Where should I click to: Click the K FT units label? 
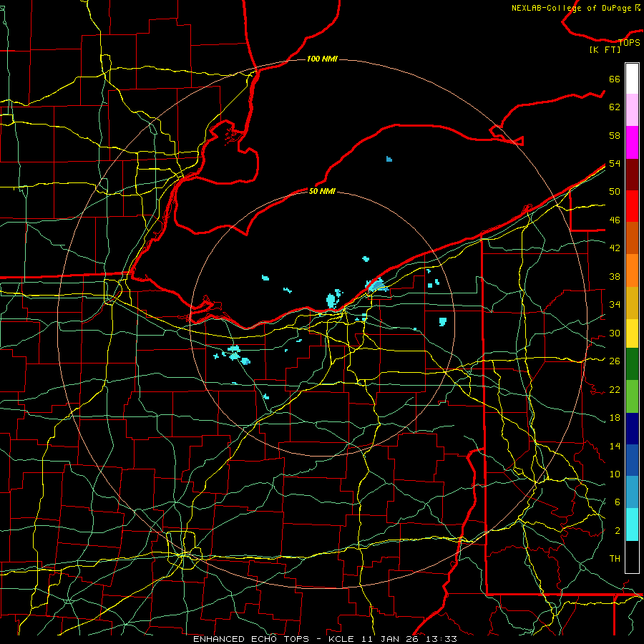coord(605,50)
